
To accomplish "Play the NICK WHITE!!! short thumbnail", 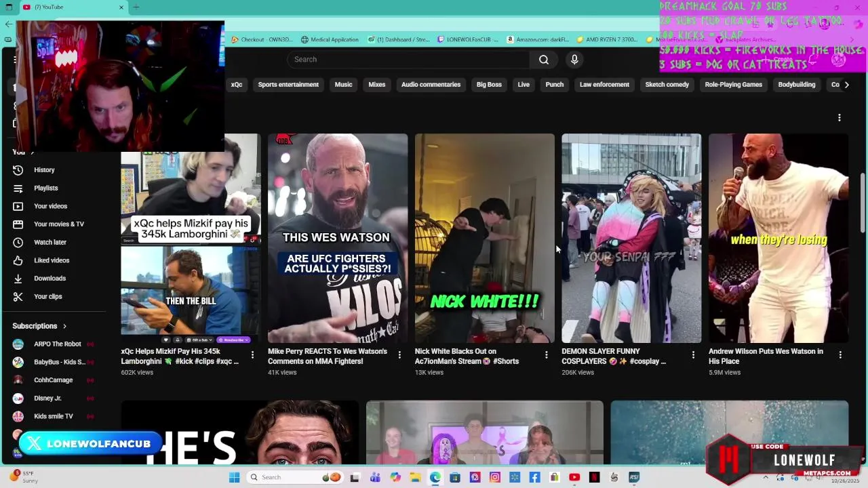I will coord(485,238).
